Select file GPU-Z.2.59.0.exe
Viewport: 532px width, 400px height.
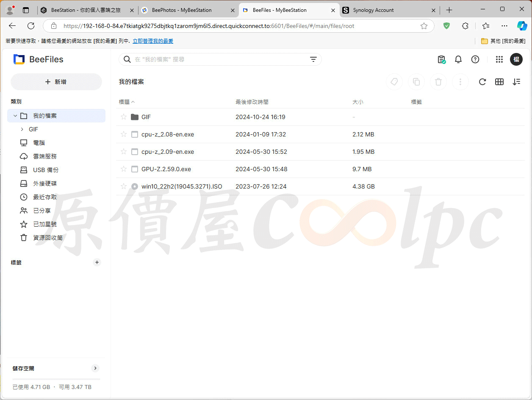coord(321,169)
